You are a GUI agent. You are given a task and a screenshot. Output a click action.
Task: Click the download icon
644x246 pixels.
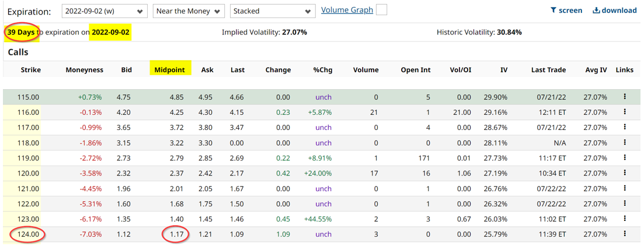pyautogui.click(x=596, y=10)
